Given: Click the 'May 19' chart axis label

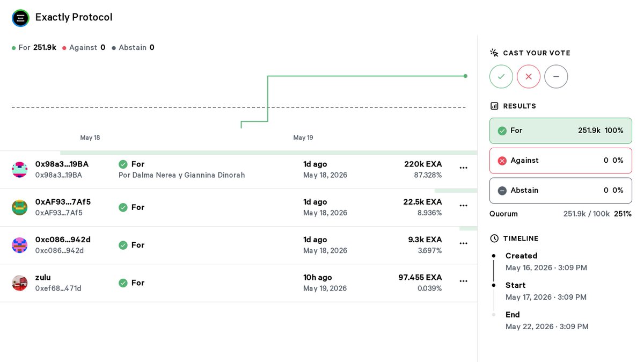Looking at the screenshot, I should click(303, 138).
